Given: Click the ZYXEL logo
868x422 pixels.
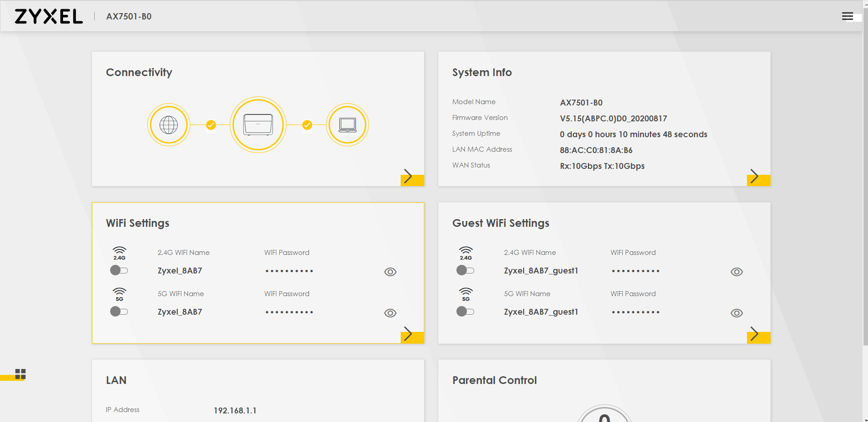Looking at the screenshot, I should coord(49,17).
